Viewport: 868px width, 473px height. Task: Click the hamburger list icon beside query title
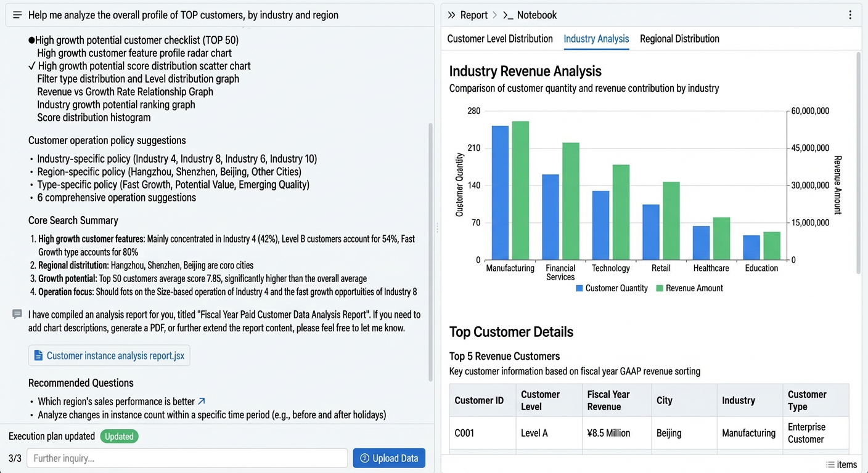point(17,15)
